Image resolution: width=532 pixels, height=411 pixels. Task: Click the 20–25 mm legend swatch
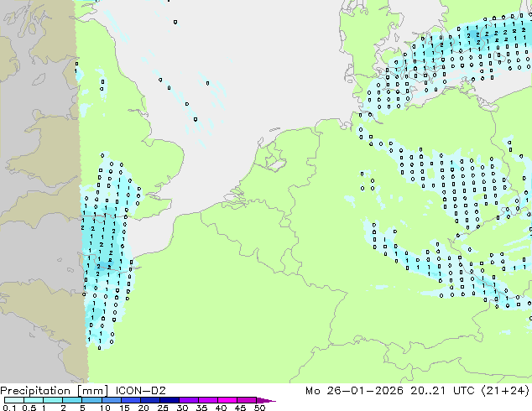(x=150, y=400)
